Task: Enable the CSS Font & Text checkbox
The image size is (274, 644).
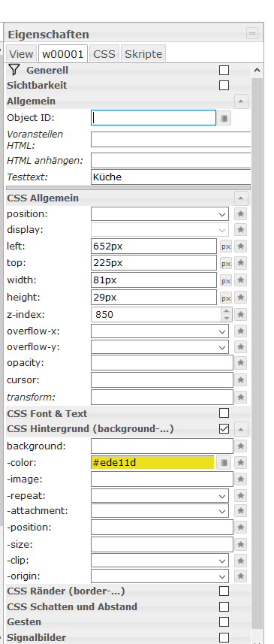Action: pos(224,413)
